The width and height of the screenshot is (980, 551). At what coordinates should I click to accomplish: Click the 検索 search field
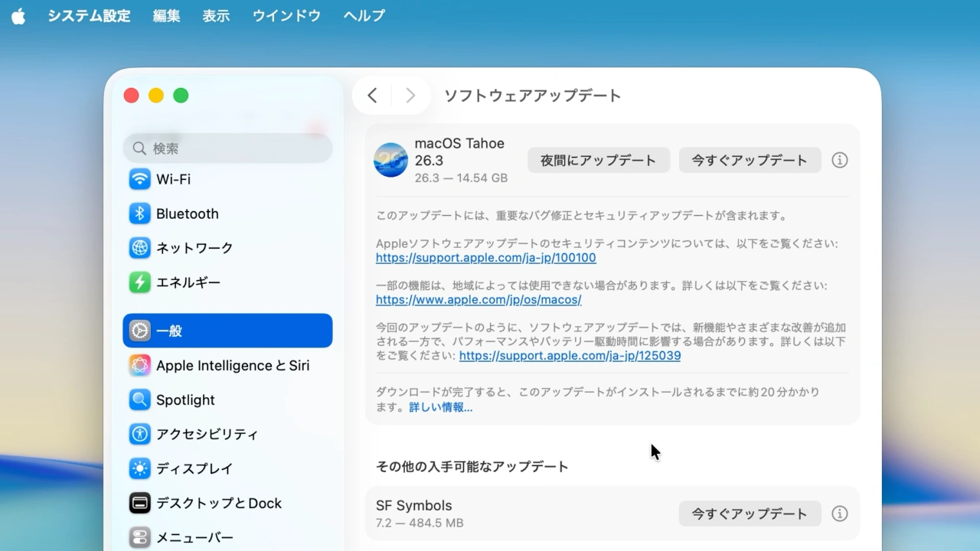227,148
